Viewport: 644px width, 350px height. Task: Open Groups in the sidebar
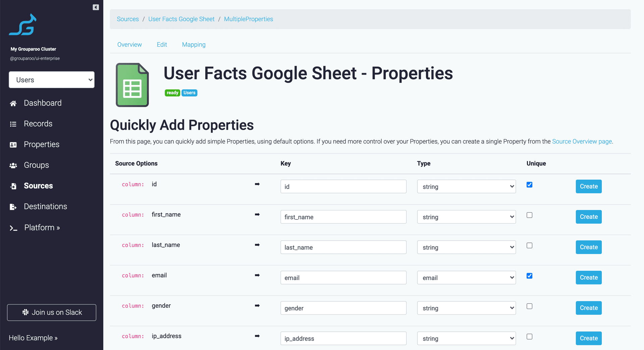pos(36,165)
